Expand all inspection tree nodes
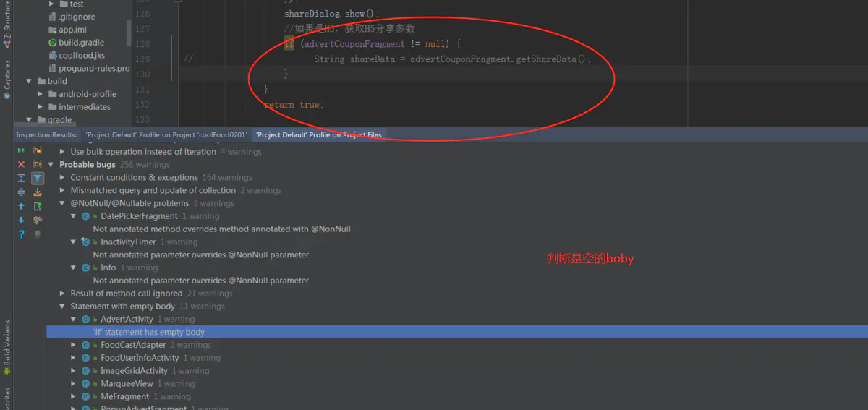 click(21, 178)
